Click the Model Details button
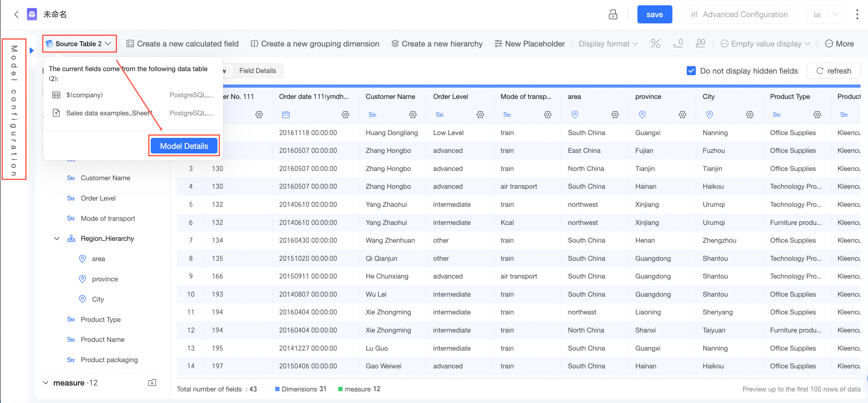This screenshot has width=868, height=403. point(184,146)
